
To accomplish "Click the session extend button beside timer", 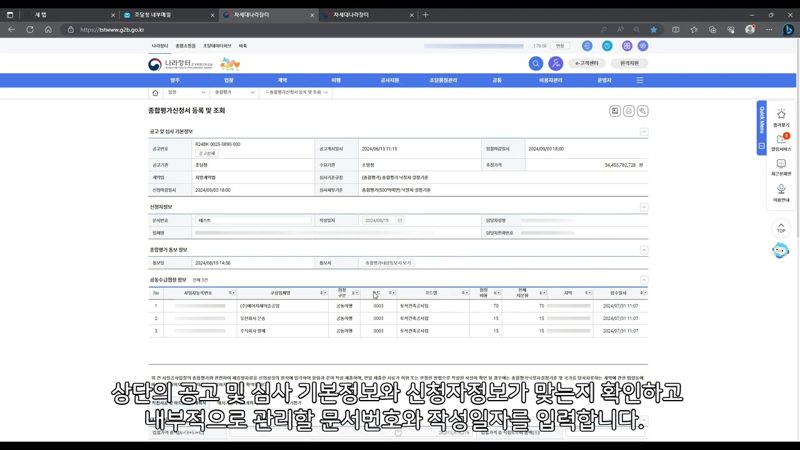I will tap(560, 46).
